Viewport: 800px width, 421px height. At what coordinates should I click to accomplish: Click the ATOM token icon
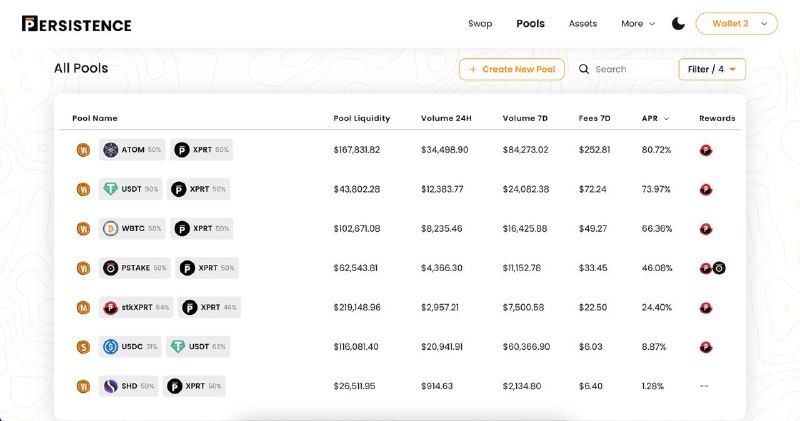110,150
